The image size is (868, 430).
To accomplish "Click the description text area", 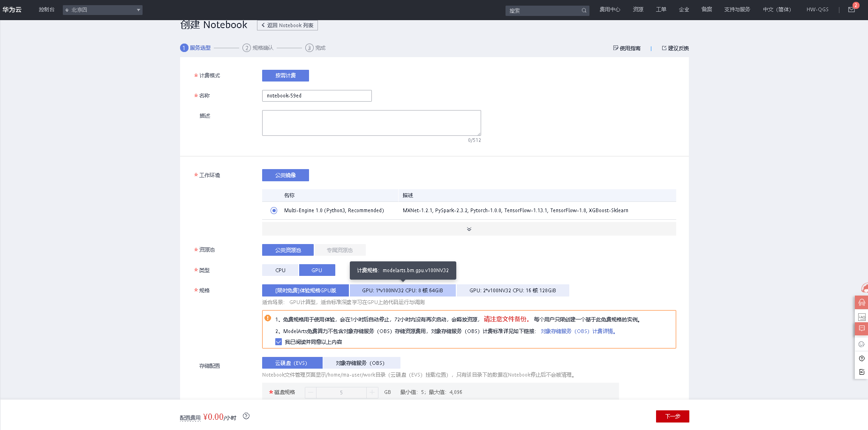I will tap(371, 123).
